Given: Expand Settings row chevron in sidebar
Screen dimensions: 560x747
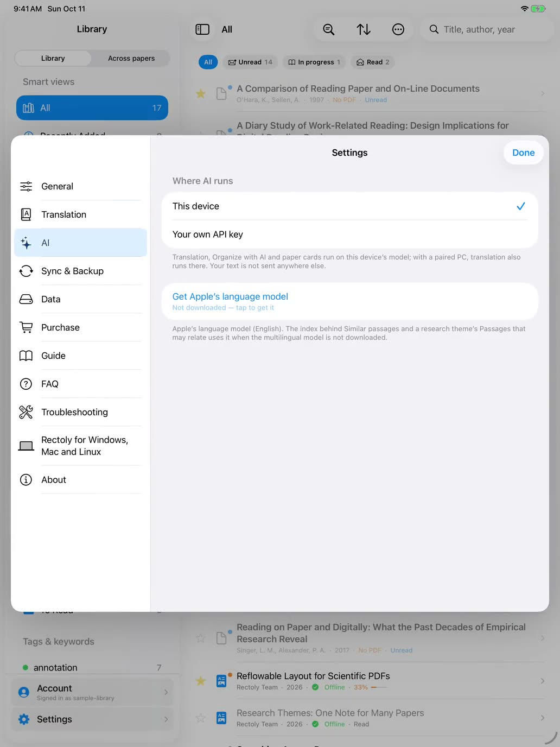Looking at the screenshot, I should [x=166, y=719].
